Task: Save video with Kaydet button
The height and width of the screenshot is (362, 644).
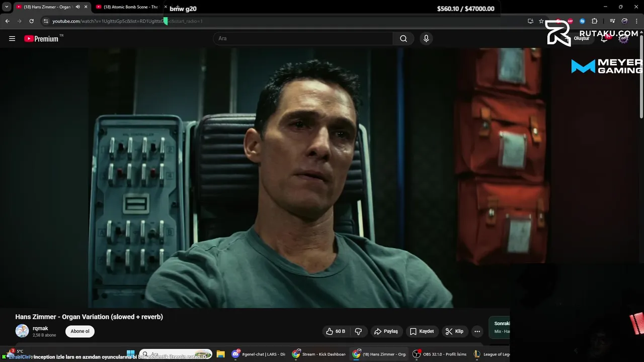Action: coord(422,331)
